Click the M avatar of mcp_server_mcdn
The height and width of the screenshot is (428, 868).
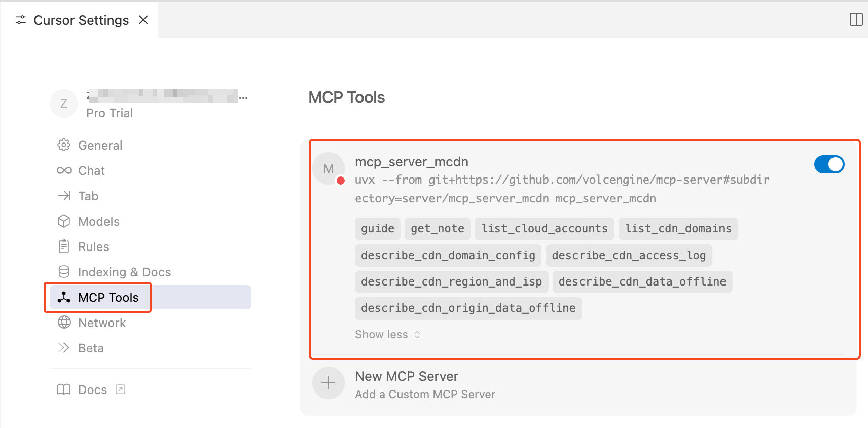[329, 169]
